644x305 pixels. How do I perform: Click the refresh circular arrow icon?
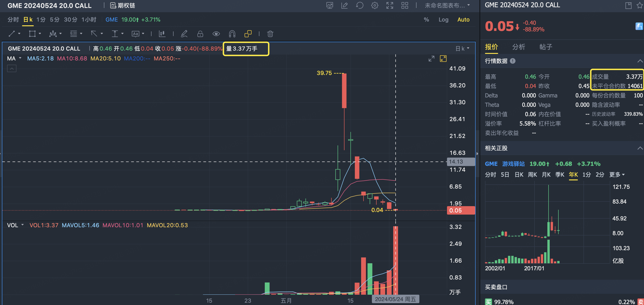360,5
